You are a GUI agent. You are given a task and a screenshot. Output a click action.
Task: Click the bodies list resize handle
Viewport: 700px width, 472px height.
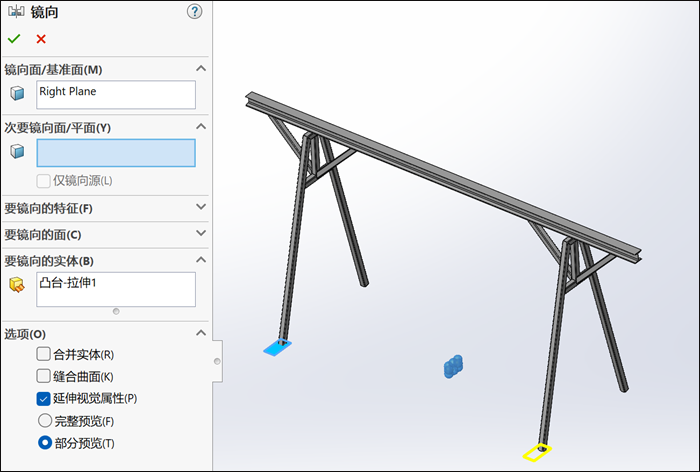[x=116, y=311]
